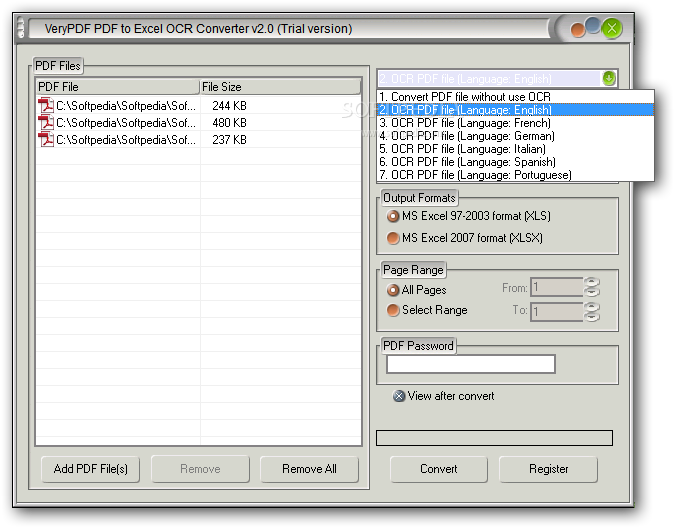Click the conversion progress bar

tap(494, 438)
